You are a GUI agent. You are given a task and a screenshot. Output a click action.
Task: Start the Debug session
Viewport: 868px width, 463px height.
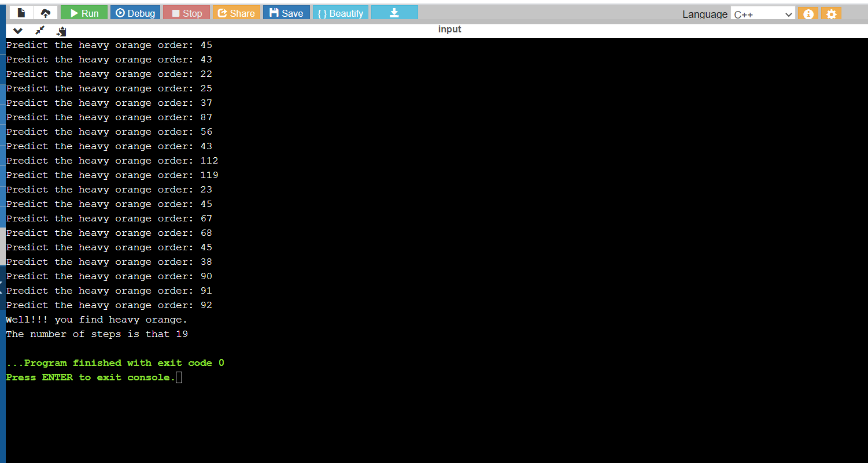click(135, 13)
